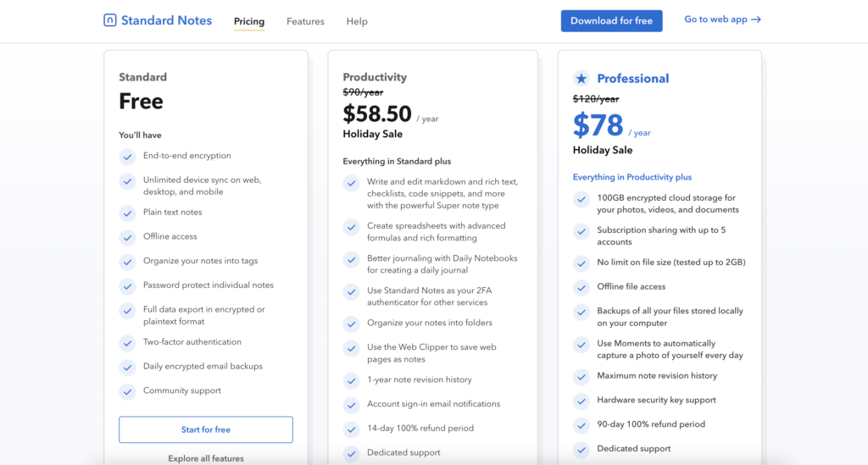Click checkmark next to Organize notes into folders
Screen dimensions: 868x465
[351, 324]
